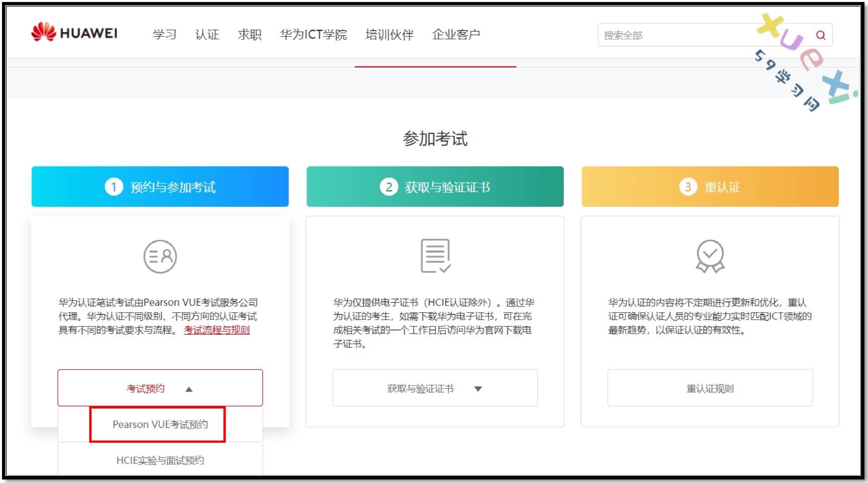This screenshot has height=483, width=868.
Task: Click the exam booking person-list icon
Action: pyautogui.click(x=160, y=257)
